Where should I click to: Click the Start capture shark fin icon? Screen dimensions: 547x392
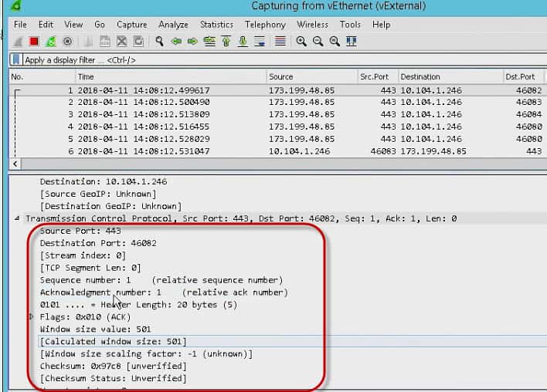tap(18, 42)
